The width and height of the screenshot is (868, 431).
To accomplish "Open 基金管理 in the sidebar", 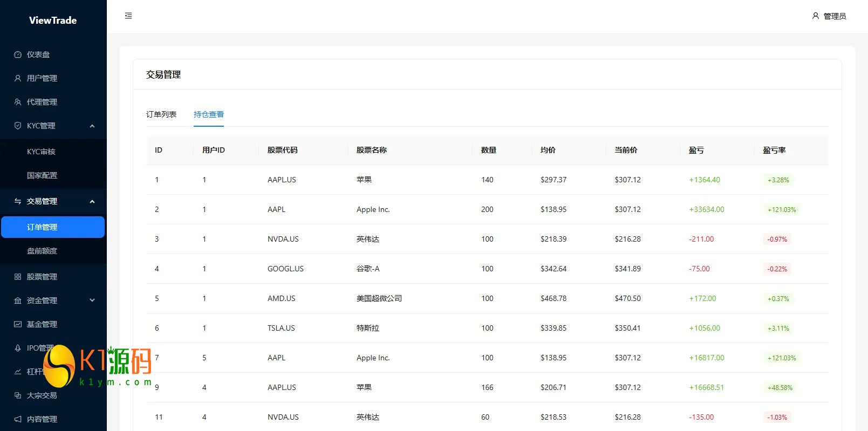I will (x=53, y=324).
